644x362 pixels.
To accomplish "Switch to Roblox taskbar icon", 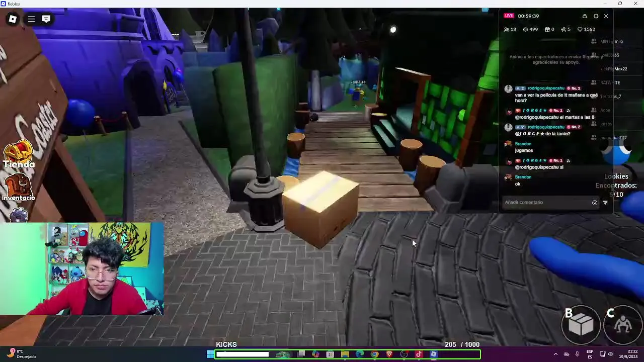I will (x=434, y=354).
